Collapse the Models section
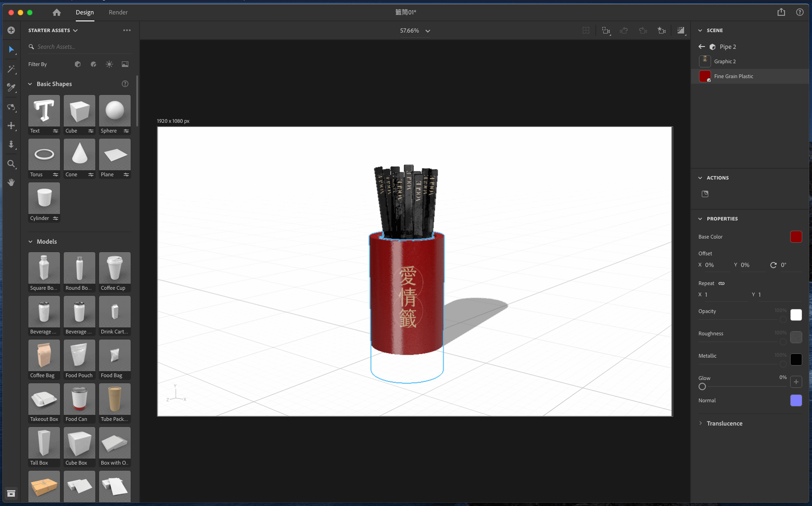Viewport: 812px width, 506px height. (30, 242)
